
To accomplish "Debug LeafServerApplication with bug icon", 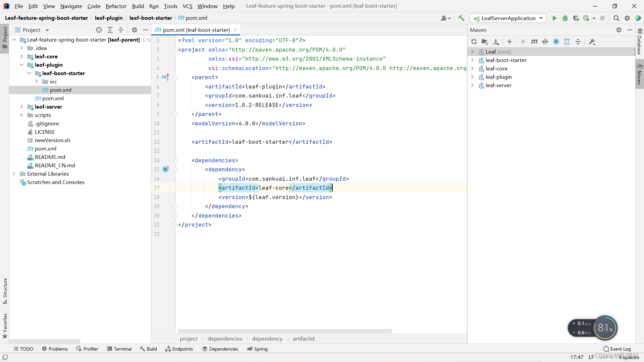I will [565, 18].
